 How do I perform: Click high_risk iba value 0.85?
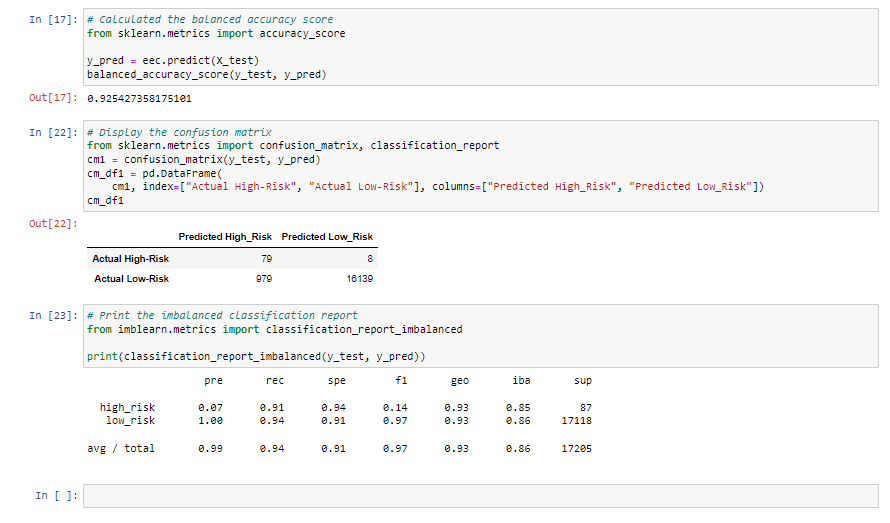pyautogui.click(x=518, y=408)
